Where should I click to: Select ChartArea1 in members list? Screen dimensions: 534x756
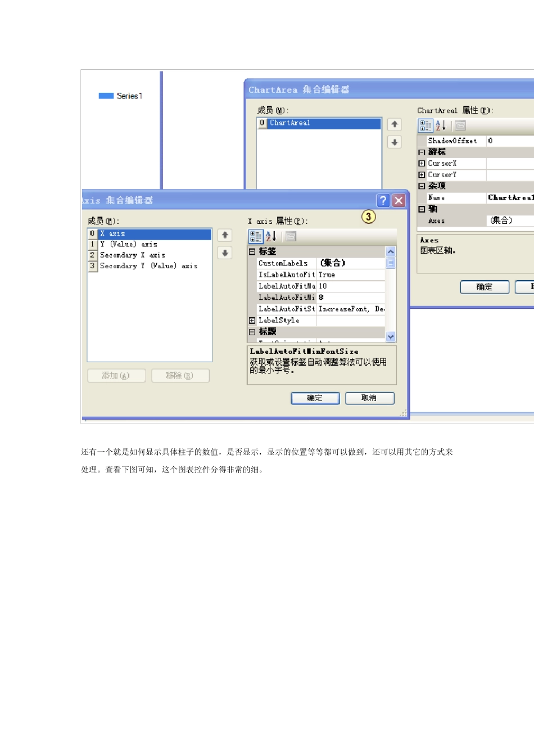click(319, 123)
